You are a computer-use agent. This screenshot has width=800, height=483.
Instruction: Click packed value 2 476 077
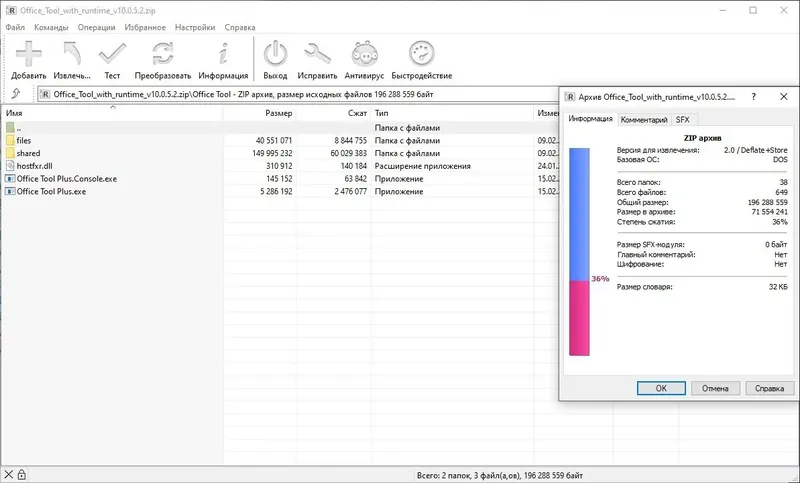pos(351,191)
